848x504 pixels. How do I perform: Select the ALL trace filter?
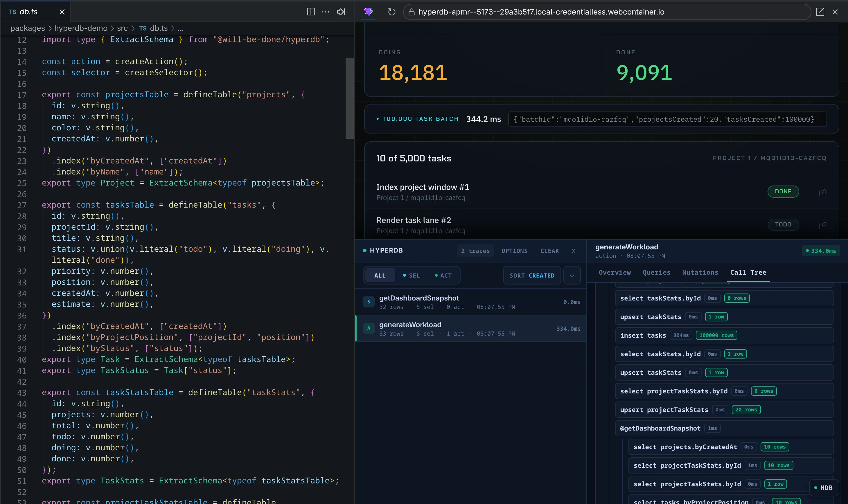pyautogui.click(x=380, y=276)
